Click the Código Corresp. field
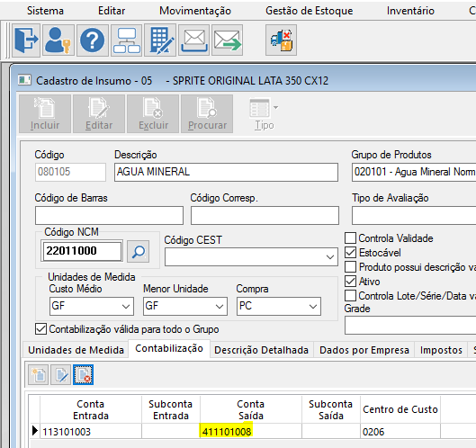476x448 pixels. point(265,216)
